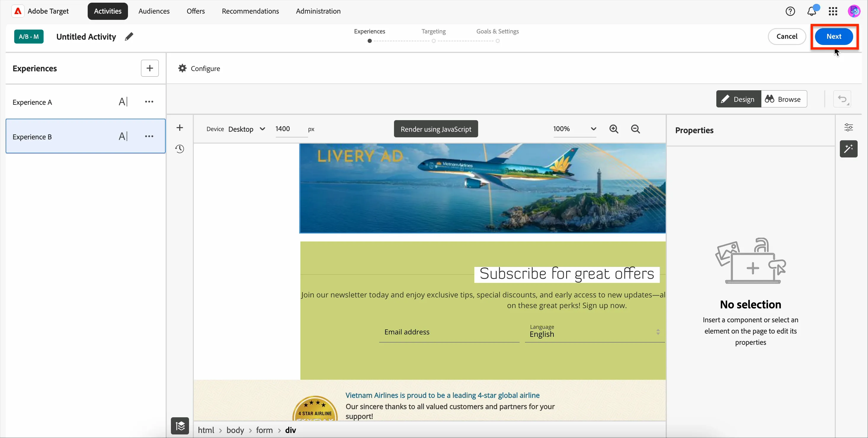868x438 pixels.
Task: Switch to Design mode
Action: pyautogui.click(x=738, y=99)
